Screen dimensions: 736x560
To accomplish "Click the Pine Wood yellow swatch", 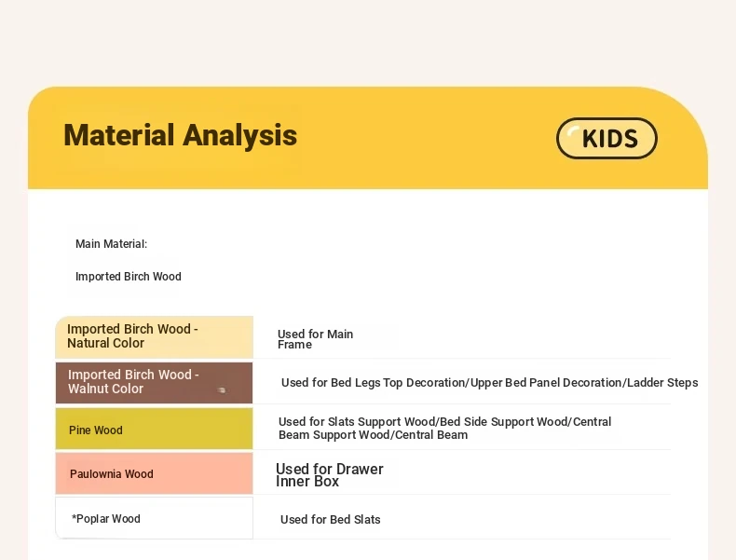I will pyautogui.click(x=154, y=429).
